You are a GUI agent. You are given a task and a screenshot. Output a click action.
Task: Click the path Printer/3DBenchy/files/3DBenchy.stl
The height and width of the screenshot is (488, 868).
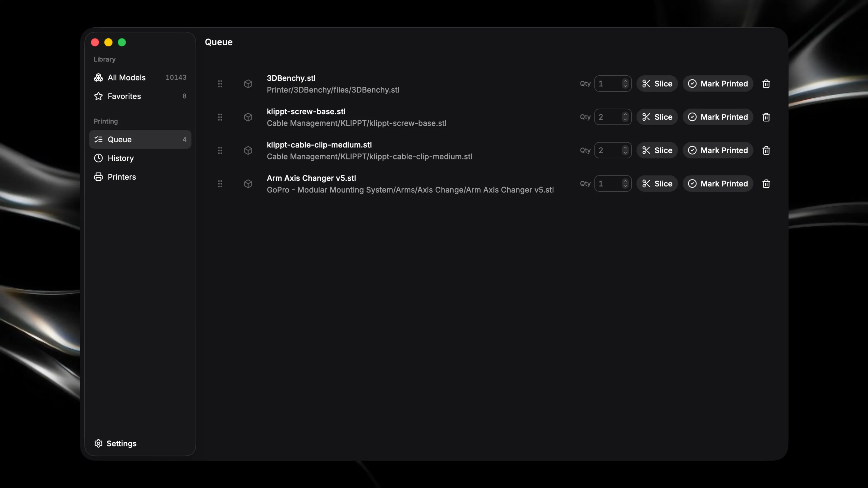point(333,90)
